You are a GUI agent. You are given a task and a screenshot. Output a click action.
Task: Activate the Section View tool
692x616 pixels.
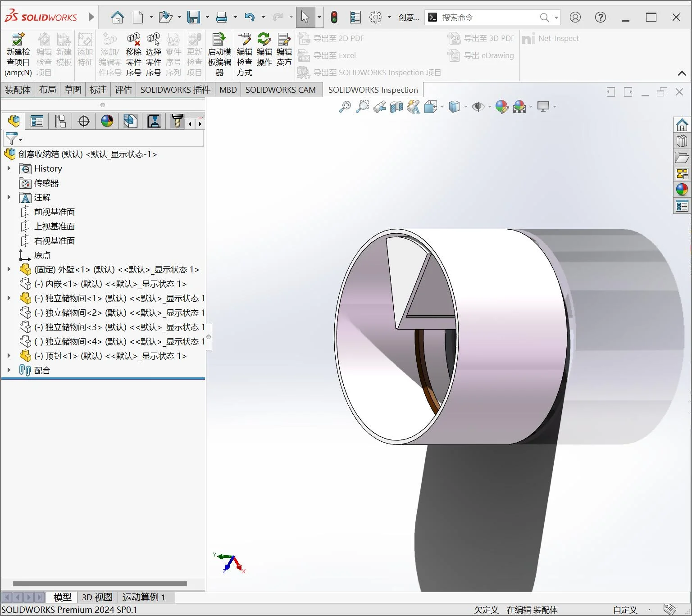pos(396,107)
